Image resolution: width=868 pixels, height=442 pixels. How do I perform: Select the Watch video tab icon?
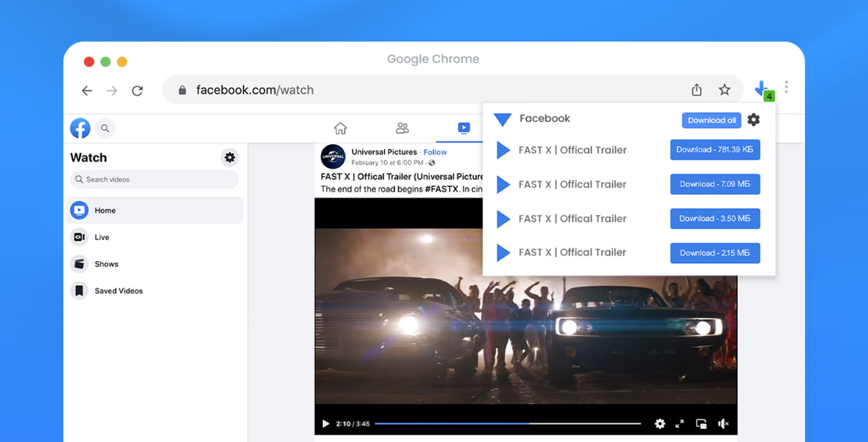coord(464,128)
